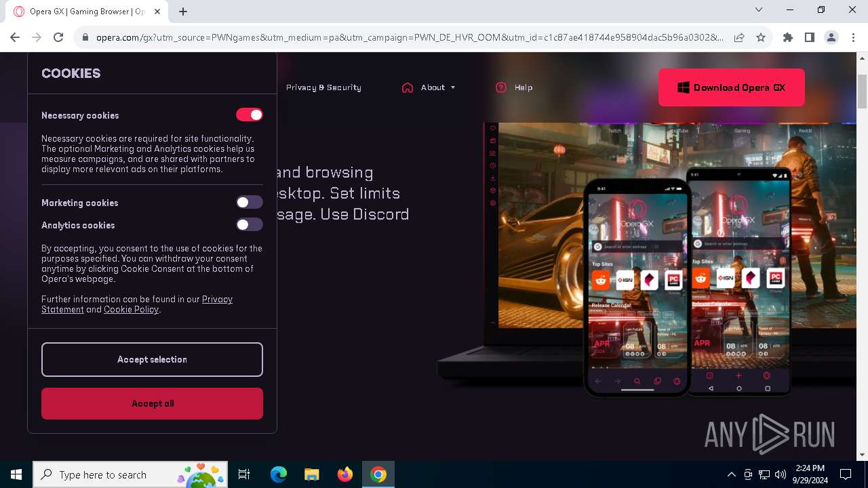The height and width of the screenshot is (488, 868).
Task: Bookmark this page with star icon
Action: point(761,38)
